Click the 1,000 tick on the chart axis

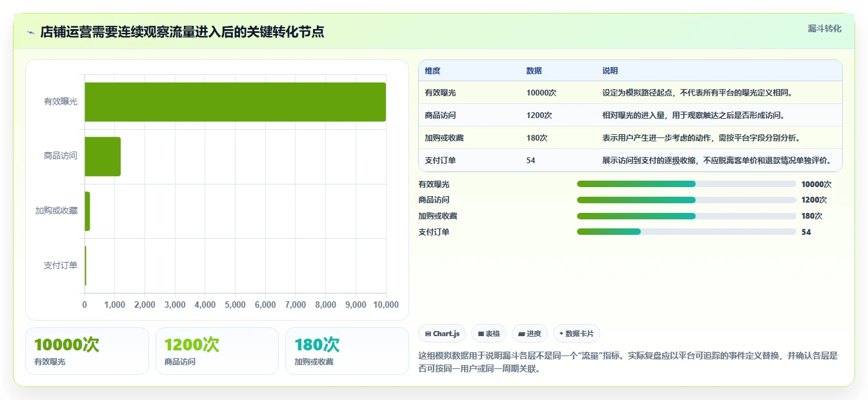115,305
